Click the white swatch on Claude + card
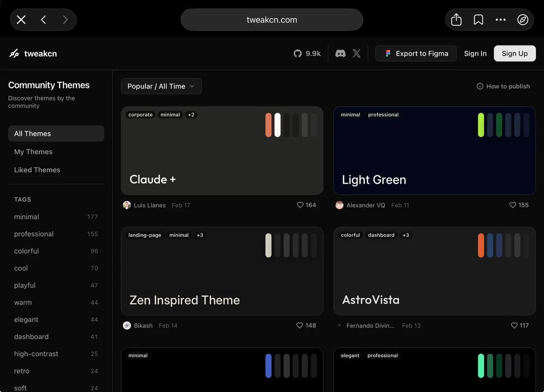 pos(278,125)
